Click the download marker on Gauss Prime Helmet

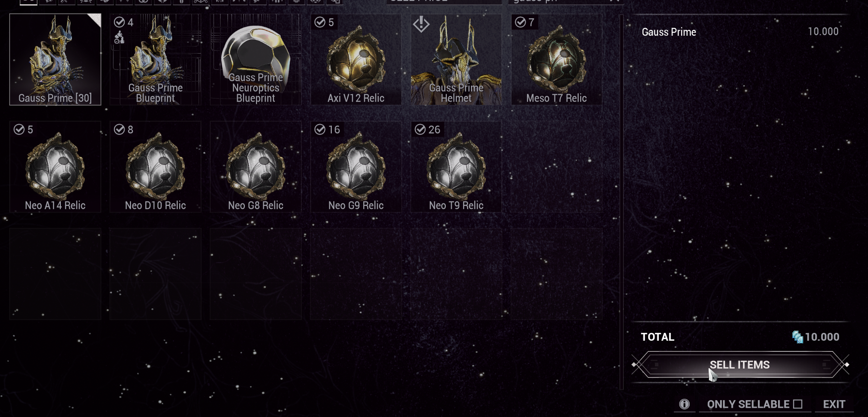pyautogui.click(x=421, y=24)
